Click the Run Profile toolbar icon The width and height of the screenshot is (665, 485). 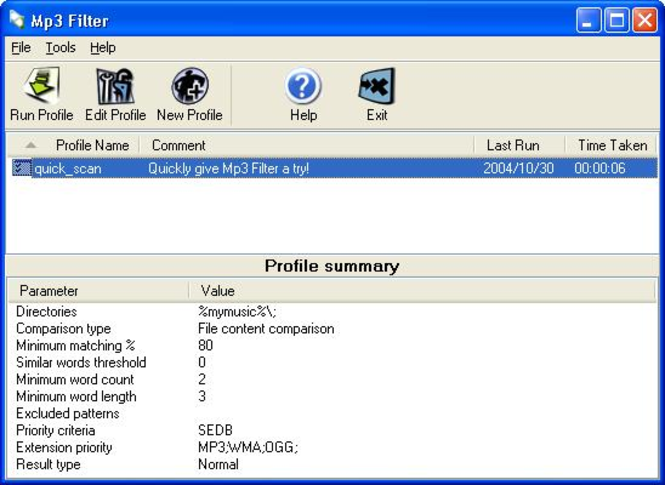(42, 86)
